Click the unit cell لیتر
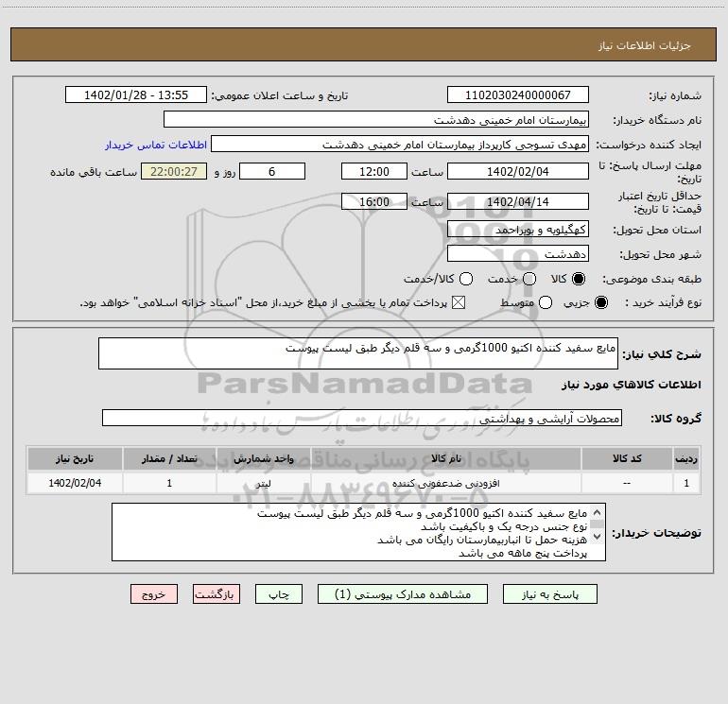The width and height of the screenshot is (728, 704). click(x=263, y=484)
